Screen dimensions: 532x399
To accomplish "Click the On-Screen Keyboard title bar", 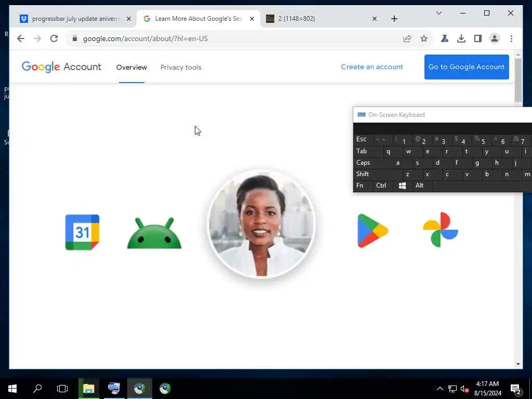I will tap(443, 115).
